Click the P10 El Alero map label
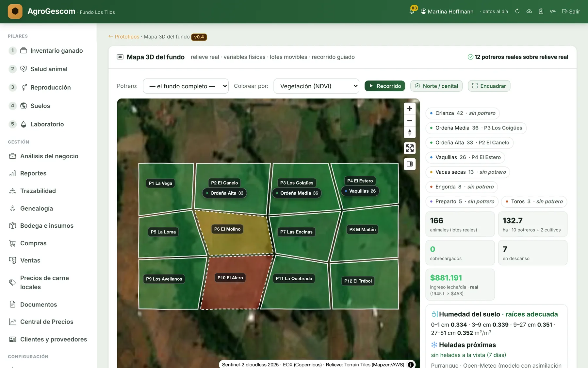 pos(230,278)
